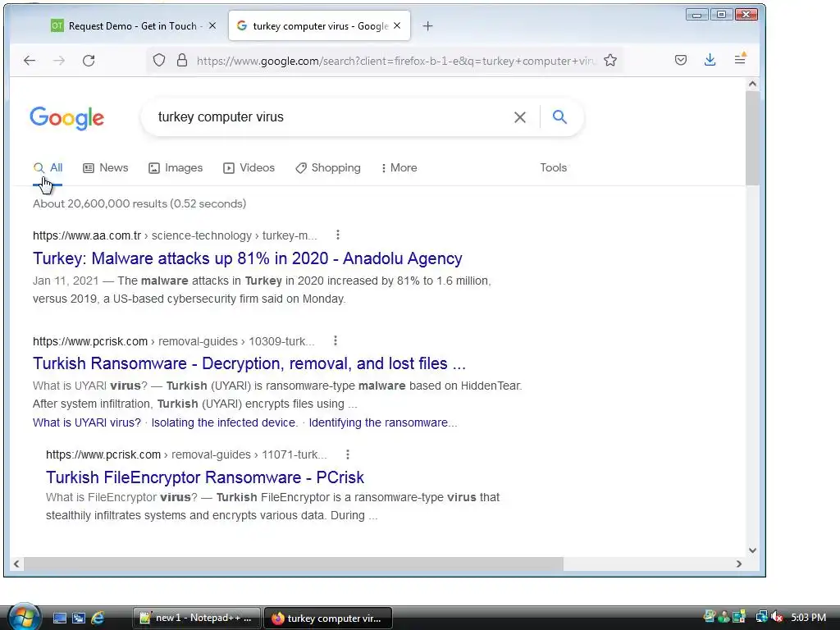Select the All results tab

point(48,167)
